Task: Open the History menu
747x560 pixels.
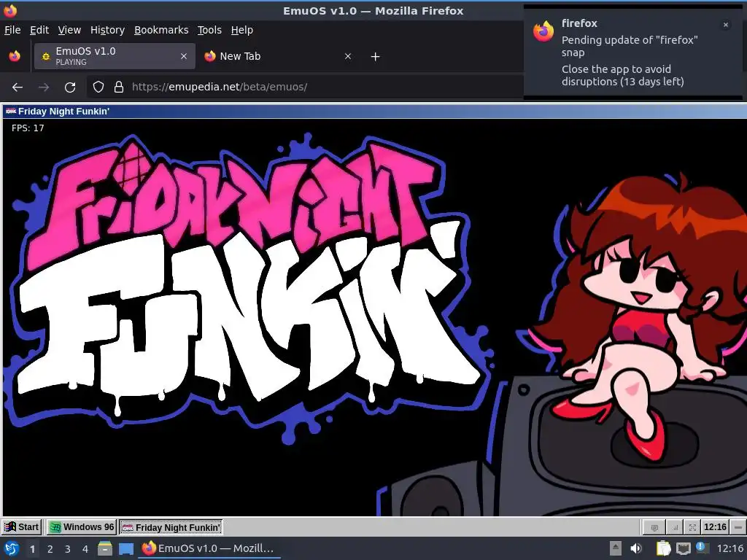Action: pyautogui.click(x=107, y=30)
